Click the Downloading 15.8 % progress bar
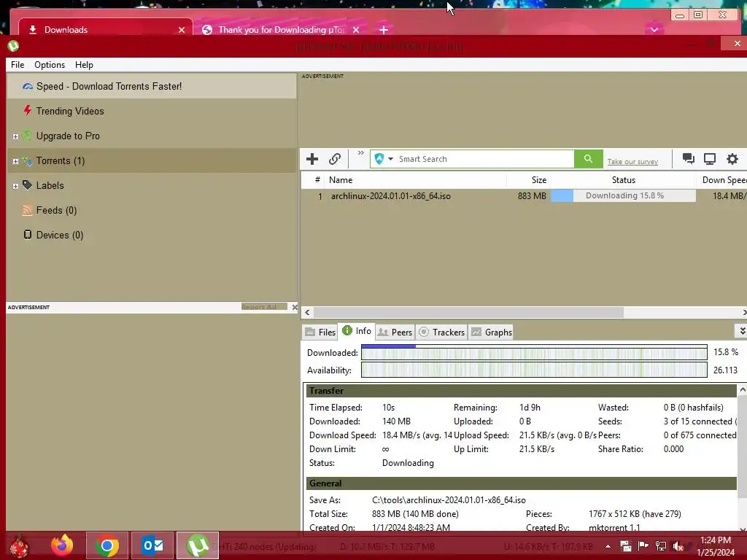This screenshot has height=560, width=747. [624, 195]
